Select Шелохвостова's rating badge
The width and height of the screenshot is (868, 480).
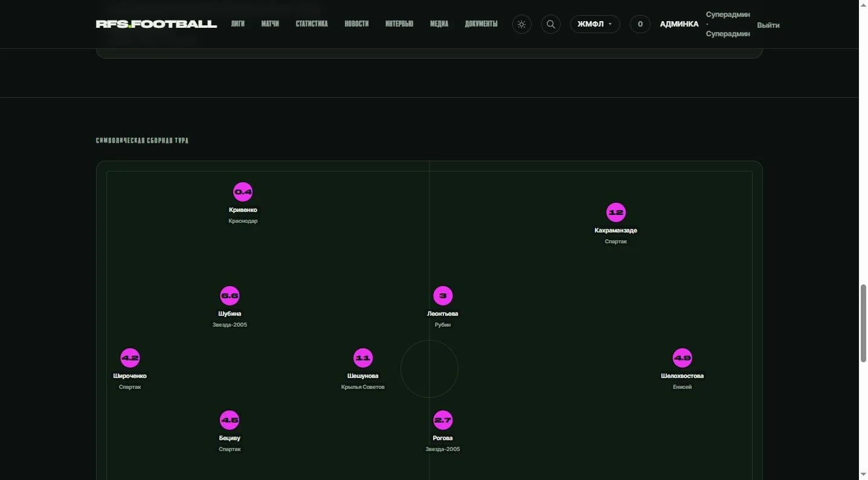click(682, 358)
